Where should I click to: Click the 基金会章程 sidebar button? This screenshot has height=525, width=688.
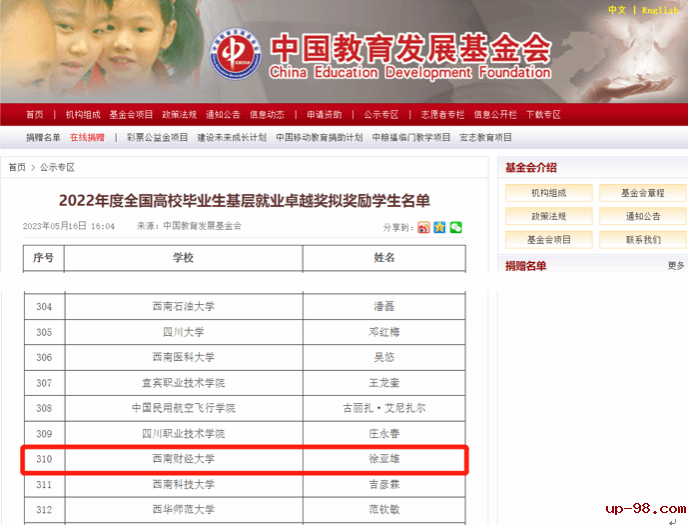click(643, 192)
